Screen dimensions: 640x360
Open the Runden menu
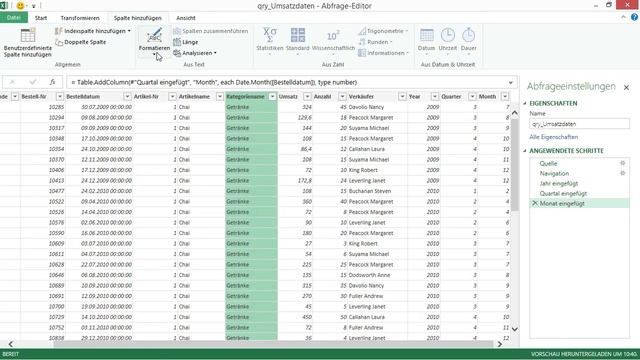(375, 42)
